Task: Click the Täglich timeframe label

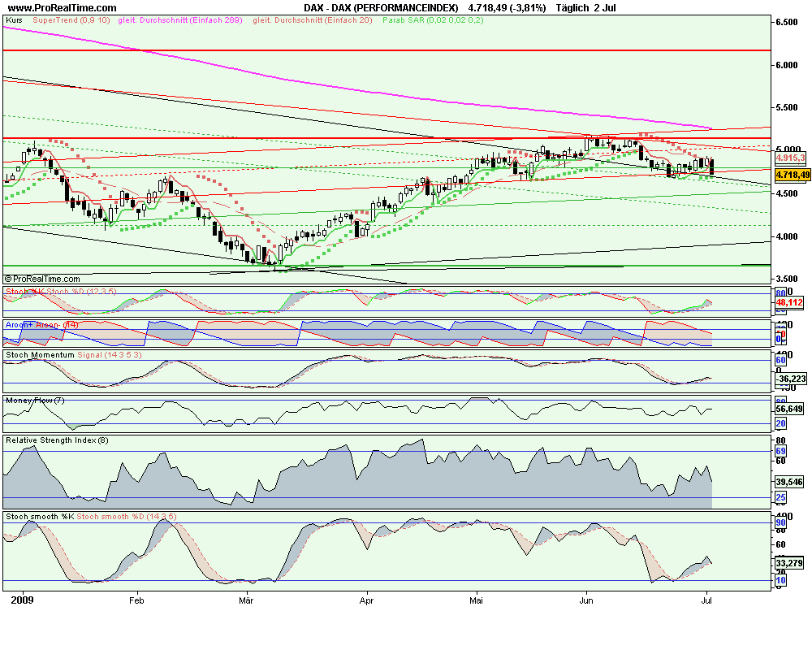Action: coord(573,7)
